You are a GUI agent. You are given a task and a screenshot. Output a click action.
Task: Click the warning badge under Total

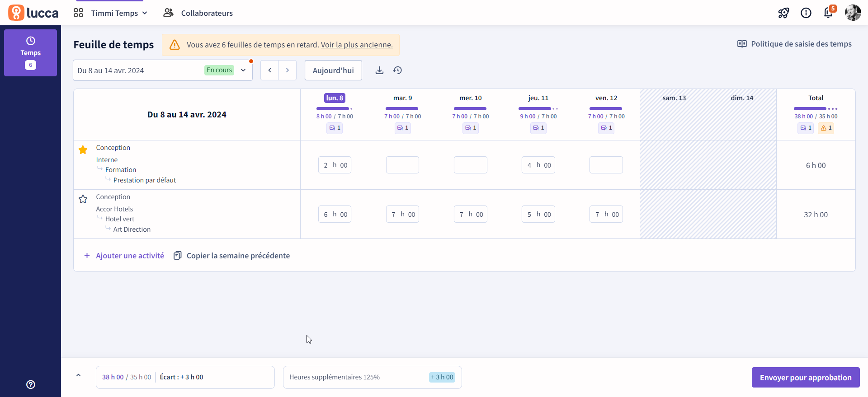(826, 128)
